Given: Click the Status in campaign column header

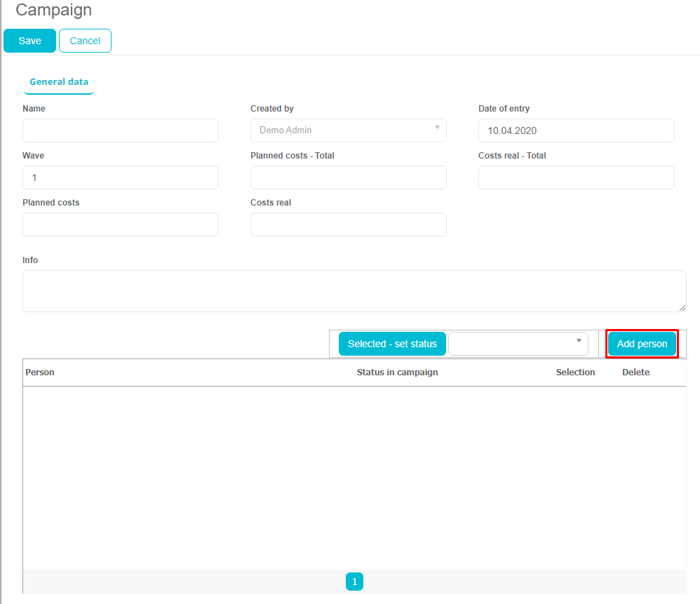Looking at the screenshot, I should [397, 373].
